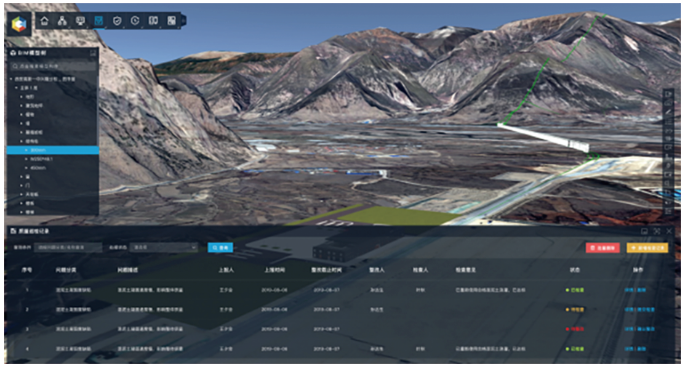Select the pencil draw tool in right toolbar
687x368 pixels.
pyautogui.click(x=669, y=112)
